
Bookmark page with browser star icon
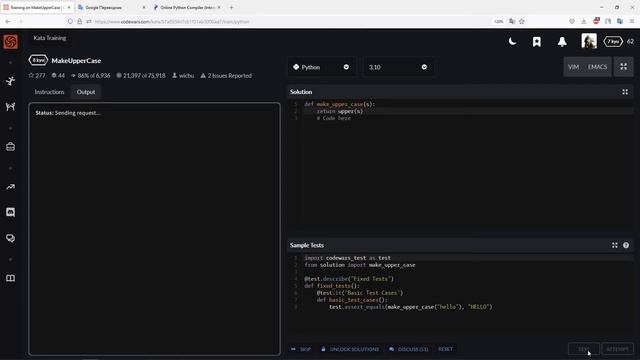[x=521, y=21]
